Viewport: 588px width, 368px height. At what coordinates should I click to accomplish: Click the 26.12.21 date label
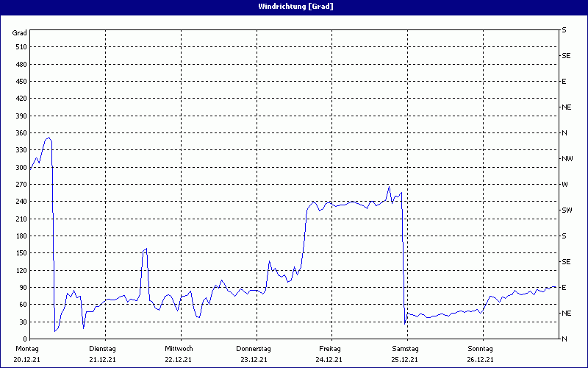click(480, 360)
